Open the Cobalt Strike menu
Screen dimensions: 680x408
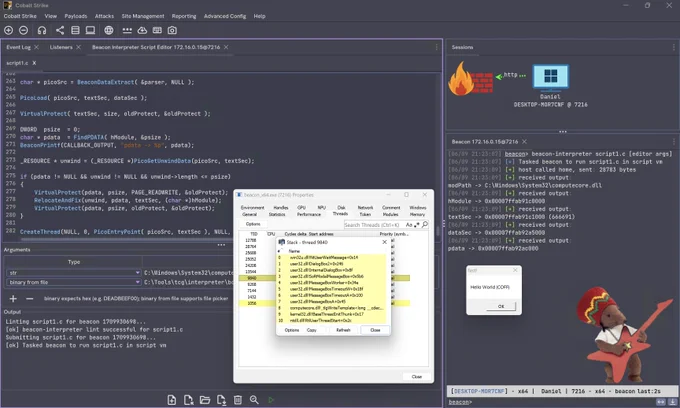pyautogui.click(x=20, y=16)
